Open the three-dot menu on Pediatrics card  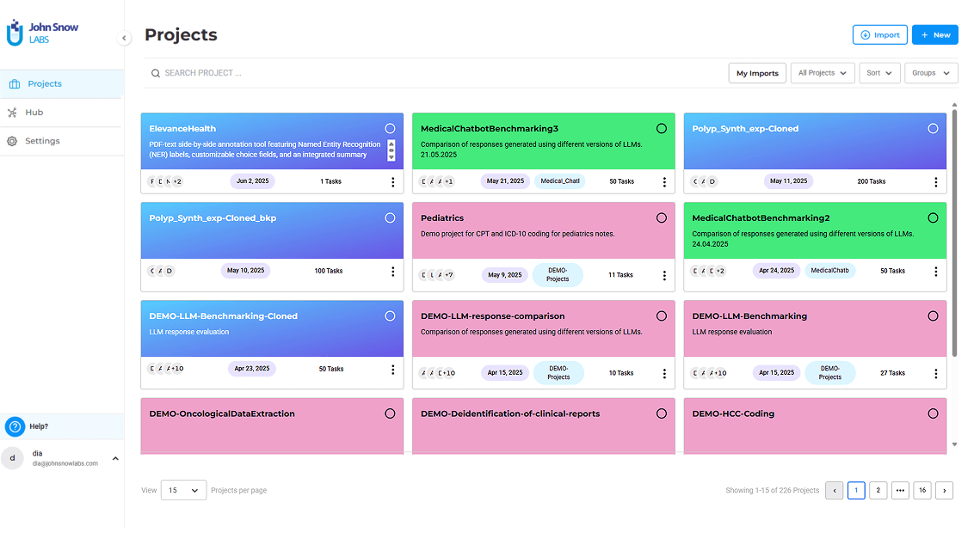663,275
